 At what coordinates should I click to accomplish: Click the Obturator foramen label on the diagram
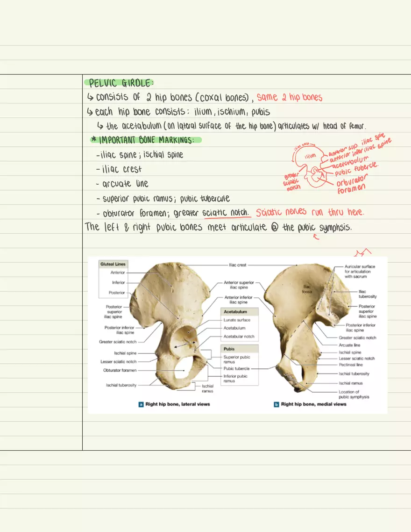120,370
